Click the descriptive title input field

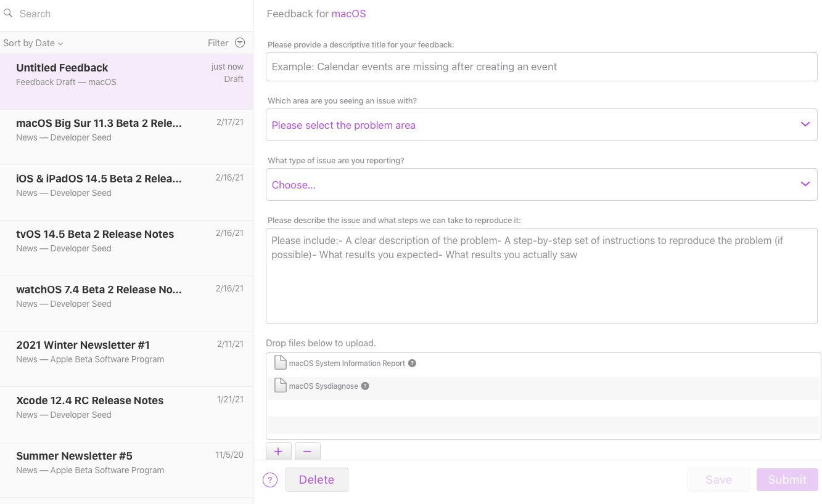coord(541,67)
